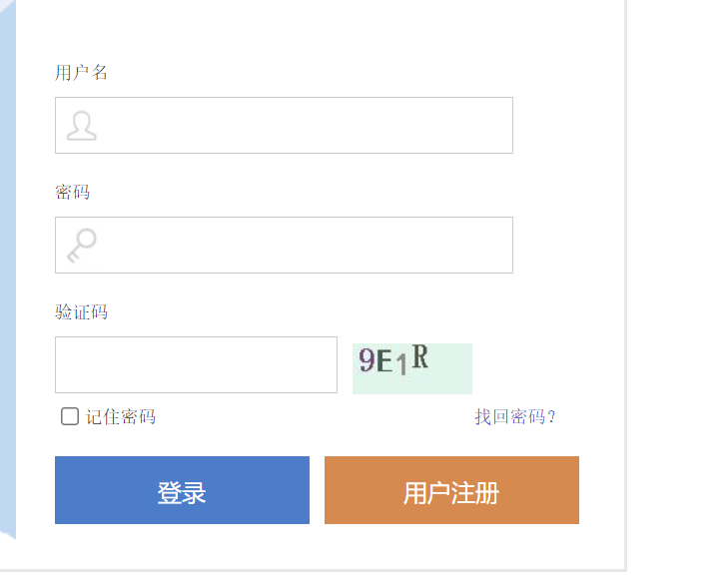Open the 找回密码? link
The height and width of the screenshot is (579, 728).
coord(515,416)
